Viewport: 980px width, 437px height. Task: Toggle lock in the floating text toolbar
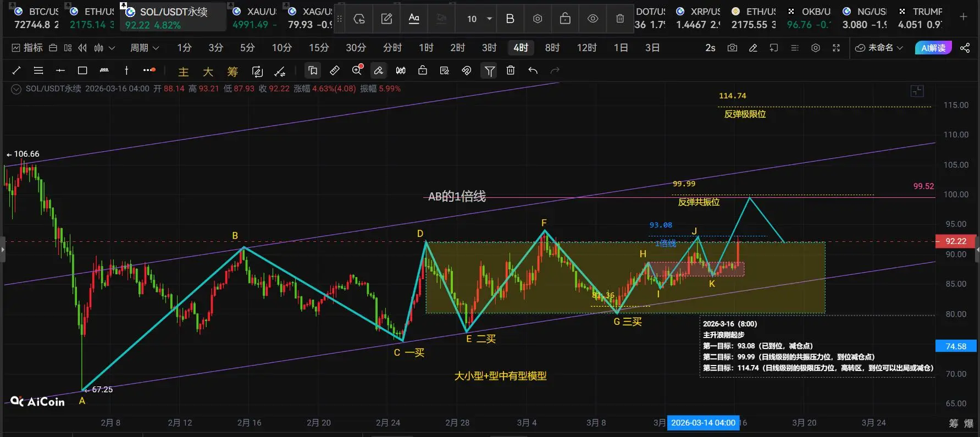pos(565,19)
